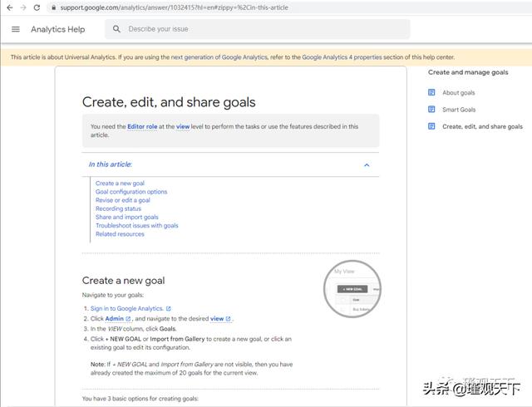532x407 pixels.
Task: Open the Admin link in step 2
Action: tap(115, 318)
